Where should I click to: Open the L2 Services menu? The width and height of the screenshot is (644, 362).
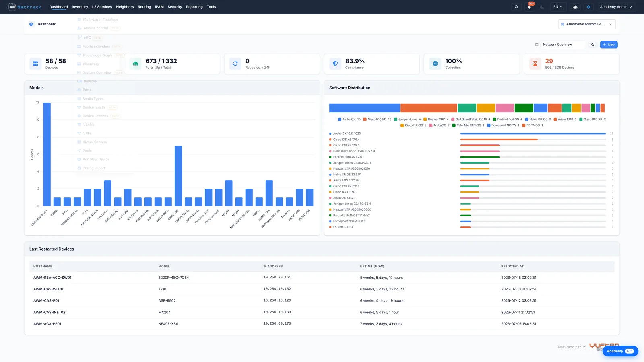click(102, 7)
